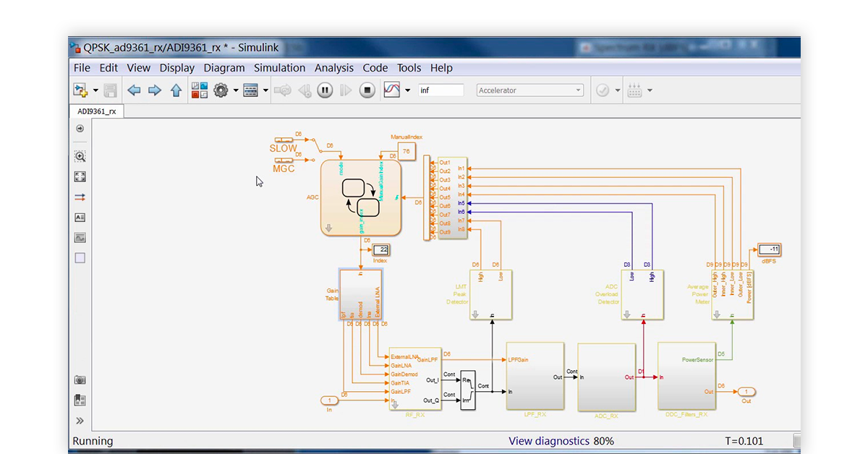Select the AGC Stateflow chart block
Image resolution: width=868 pixels, height=454 pixels.
click(x=361, y=197)
